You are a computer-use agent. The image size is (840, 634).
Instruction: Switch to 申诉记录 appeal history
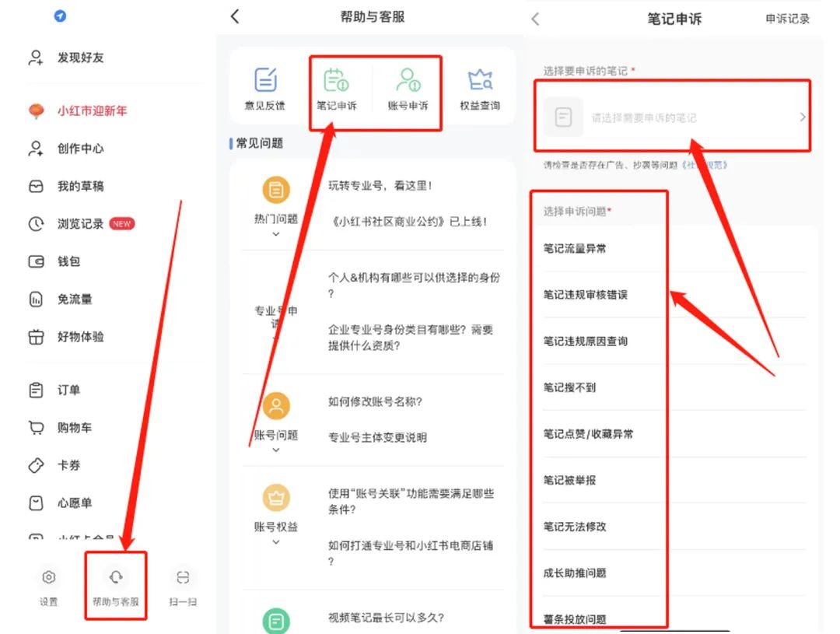[x=787, y=18]
